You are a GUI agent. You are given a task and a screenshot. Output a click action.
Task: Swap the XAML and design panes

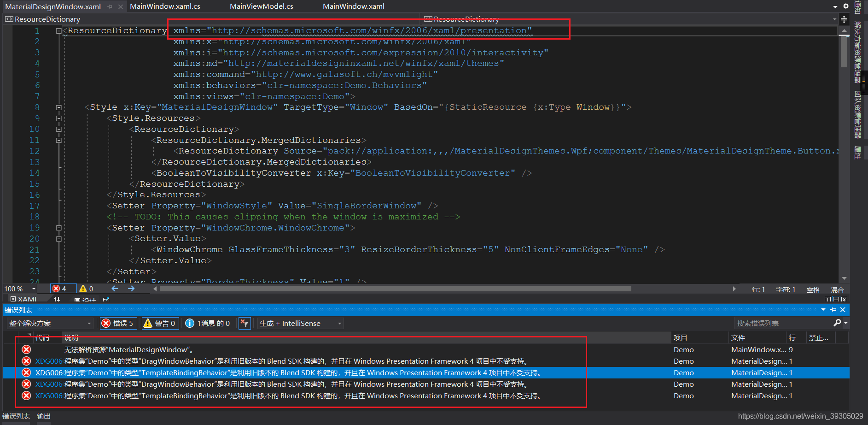[57, 299]
